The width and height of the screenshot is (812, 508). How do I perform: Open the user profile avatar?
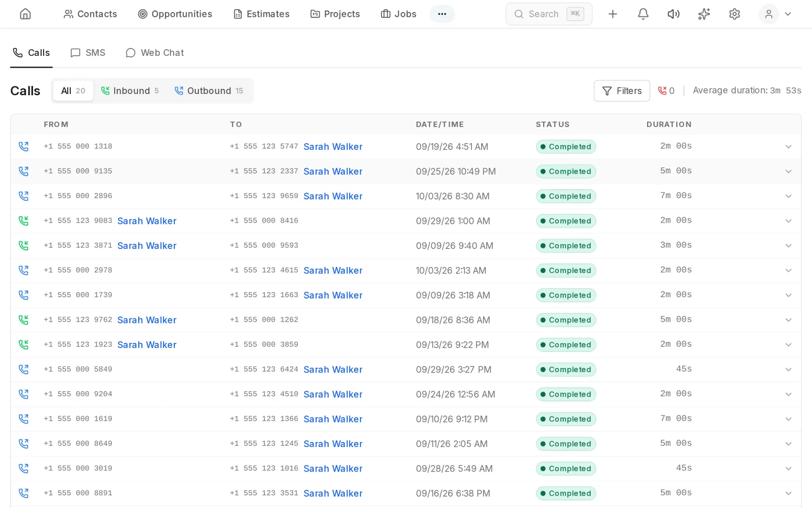[x=768, y=14]
